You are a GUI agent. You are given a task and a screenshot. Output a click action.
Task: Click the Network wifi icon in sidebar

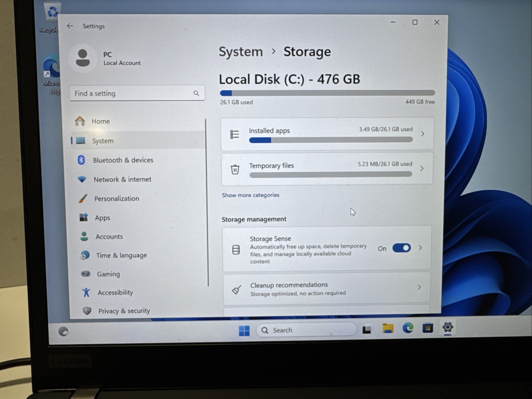click(x=82, y=179)
